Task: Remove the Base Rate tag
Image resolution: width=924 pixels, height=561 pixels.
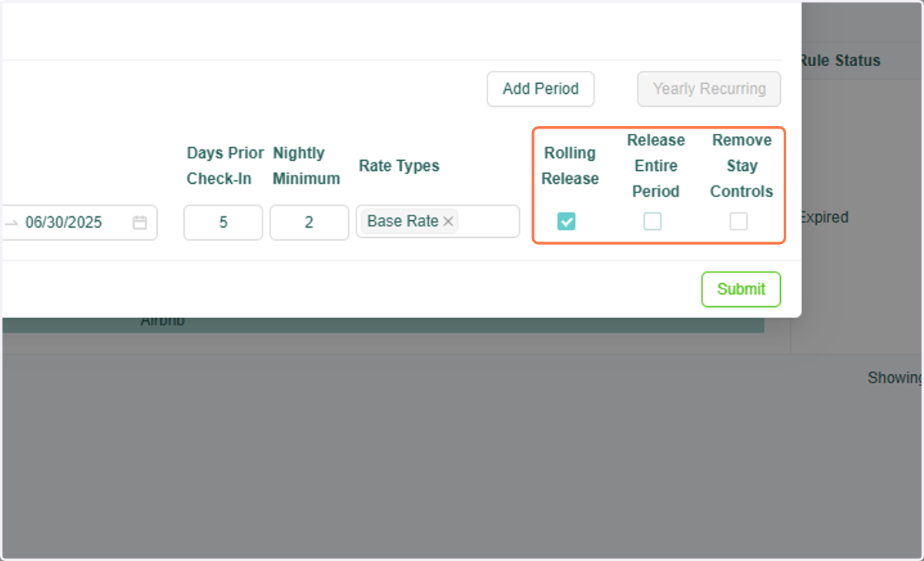Action: click(448, 222)
